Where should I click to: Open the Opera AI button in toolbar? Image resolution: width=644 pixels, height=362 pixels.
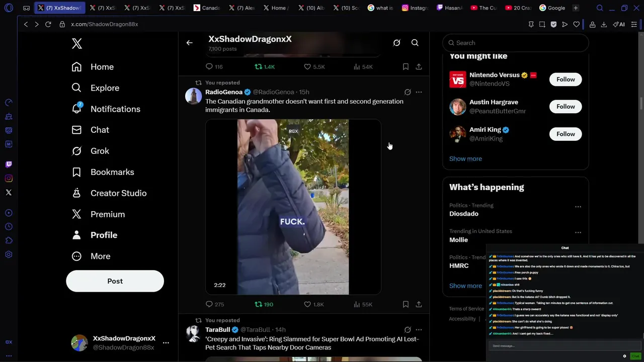[619, 24]
